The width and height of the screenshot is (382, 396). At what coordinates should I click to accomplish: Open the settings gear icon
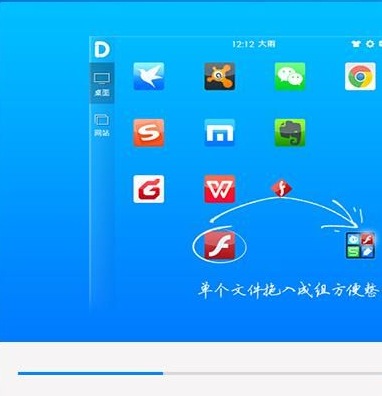pos(370,44)
